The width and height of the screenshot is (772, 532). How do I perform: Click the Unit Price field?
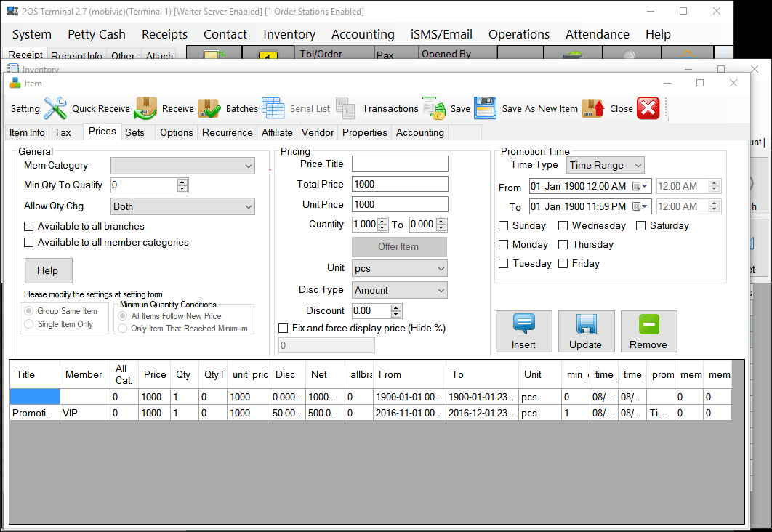pos(400,204)
